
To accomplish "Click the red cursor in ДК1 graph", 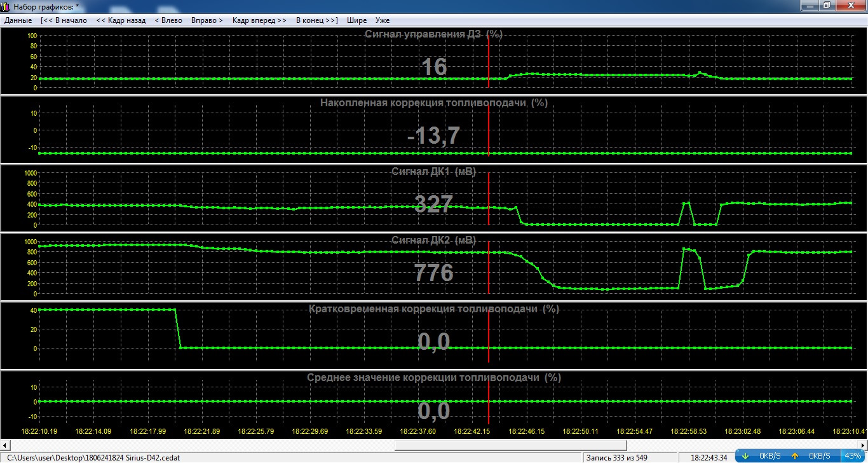I will 489,197.
